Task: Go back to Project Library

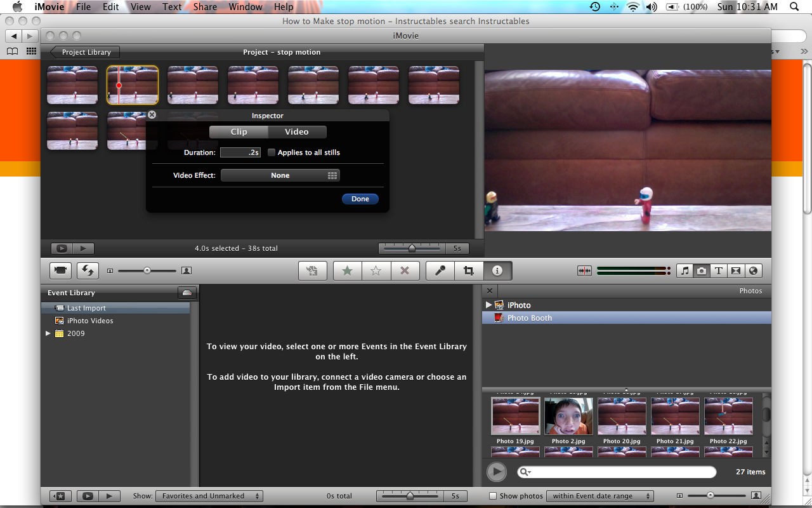Action: pyautogui.click(x=85, y=52)
